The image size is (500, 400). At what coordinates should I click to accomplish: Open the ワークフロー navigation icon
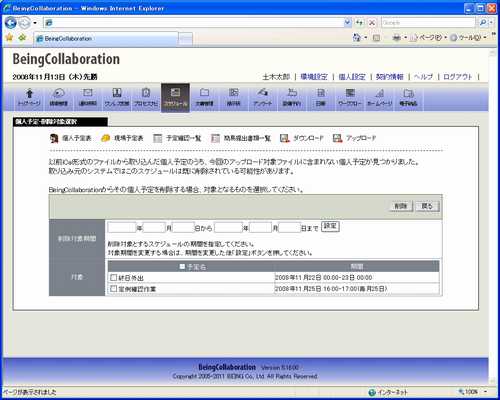coord(350,97)
